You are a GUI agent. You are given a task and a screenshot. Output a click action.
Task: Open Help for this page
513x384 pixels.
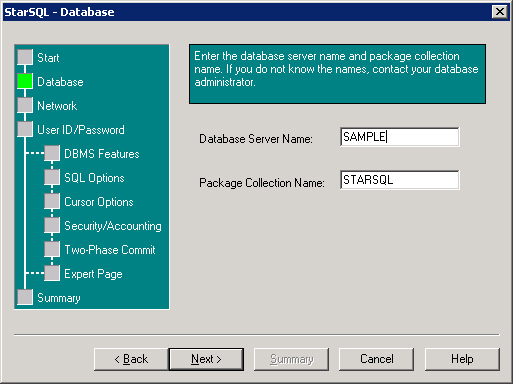pyautogui.click(x=462, y=359)
